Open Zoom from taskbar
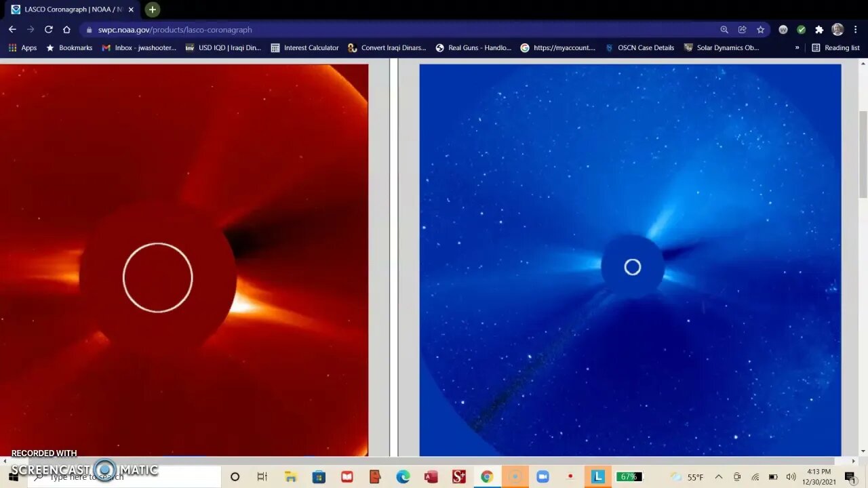The width and height of the screenshot is (868, 488). click(542, 476)
